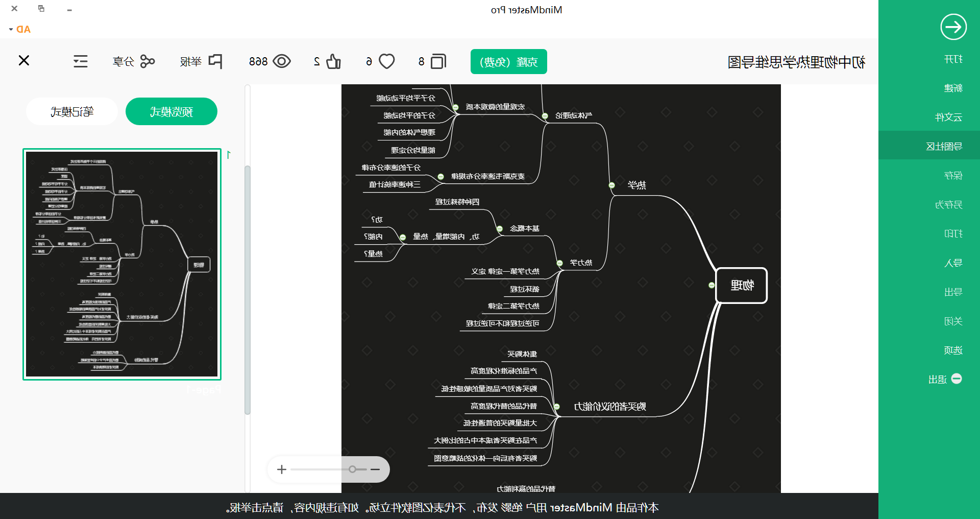This screenshot has height=519, width=980.
Task: Click the 热学 node text
Action: 637,185
